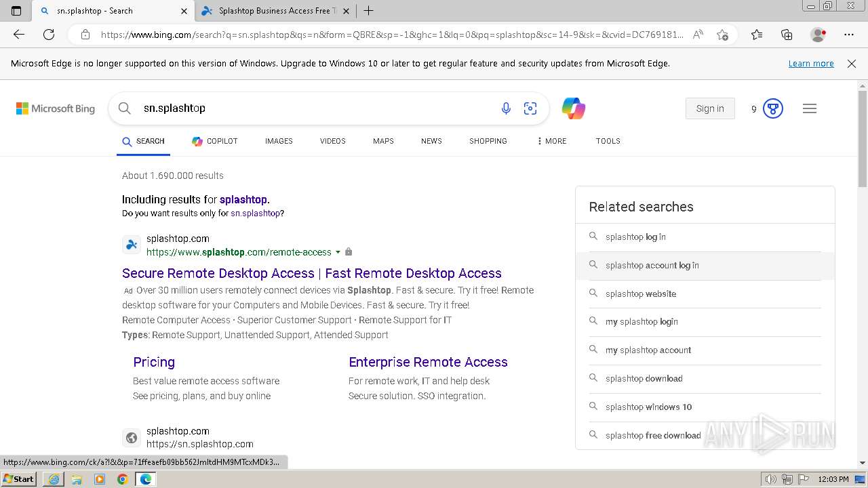The height and width of the screenshot is (488, 868).
Task: Dismiss the Edge unsupported notification bar
Action: tap(852, 63)
